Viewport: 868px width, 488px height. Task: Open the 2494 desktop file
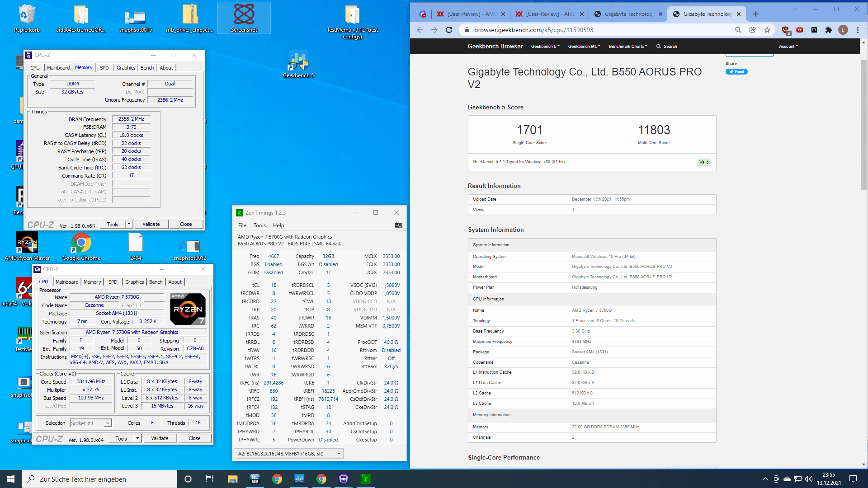coord(136,246)
